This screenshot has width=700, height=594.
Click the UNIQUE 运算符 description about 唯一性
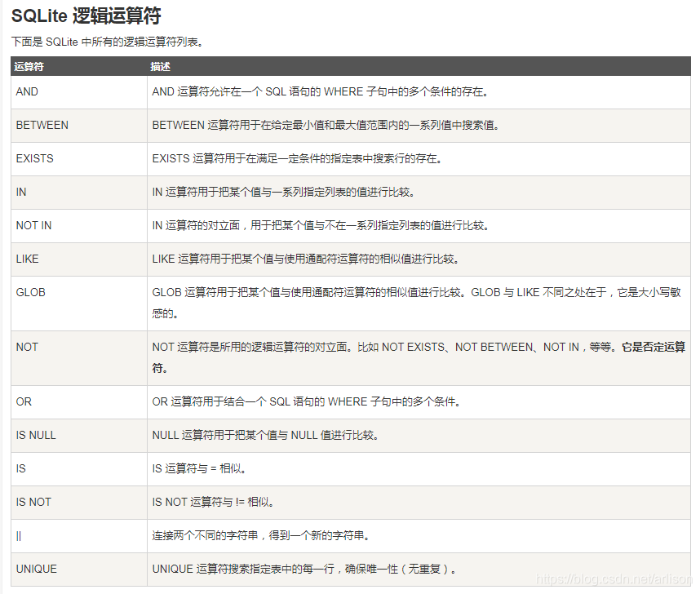pyautogui.click(x=304, y=570)
